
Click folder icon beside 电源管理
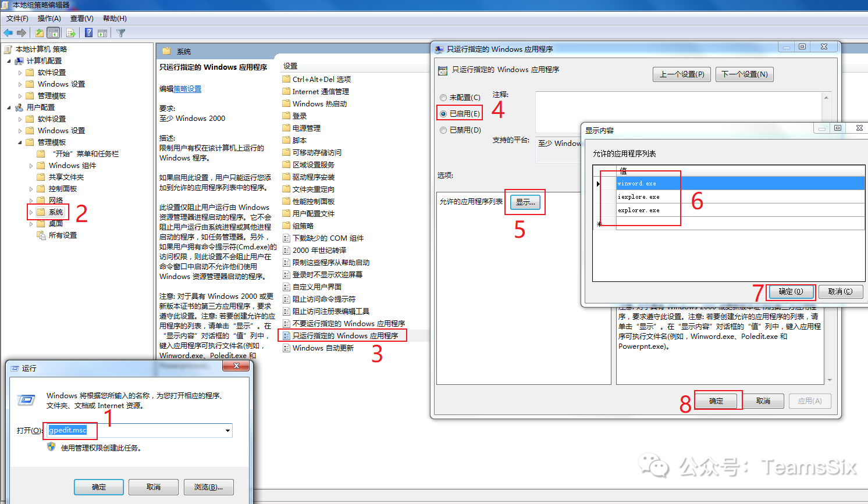[286, 128]
